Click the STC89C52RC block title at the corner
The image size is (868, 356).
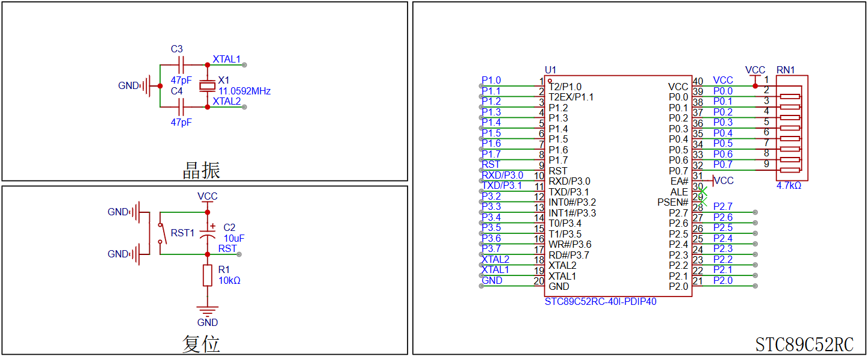tap(805, 345)
